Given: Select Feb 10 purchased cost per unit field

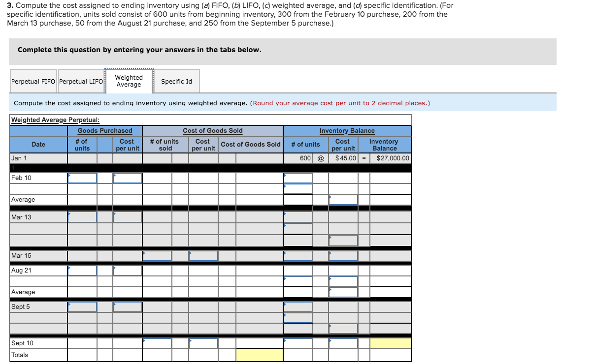Looking at the screenshot, I should coord(128,178).
